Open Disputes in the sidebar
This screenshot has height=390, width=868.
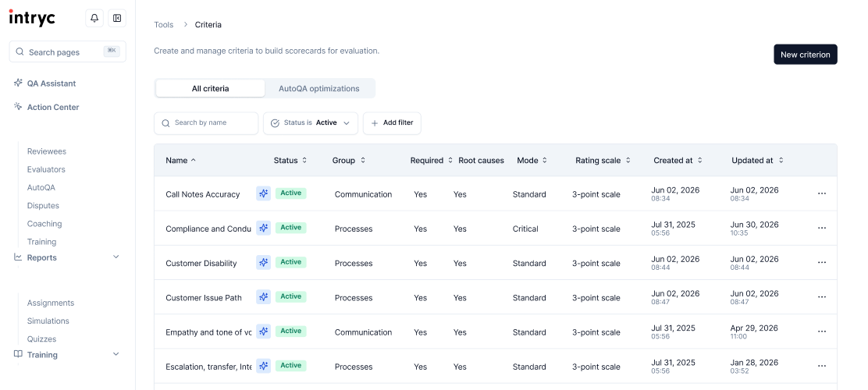pyautogui.click(x=43, y=205)
